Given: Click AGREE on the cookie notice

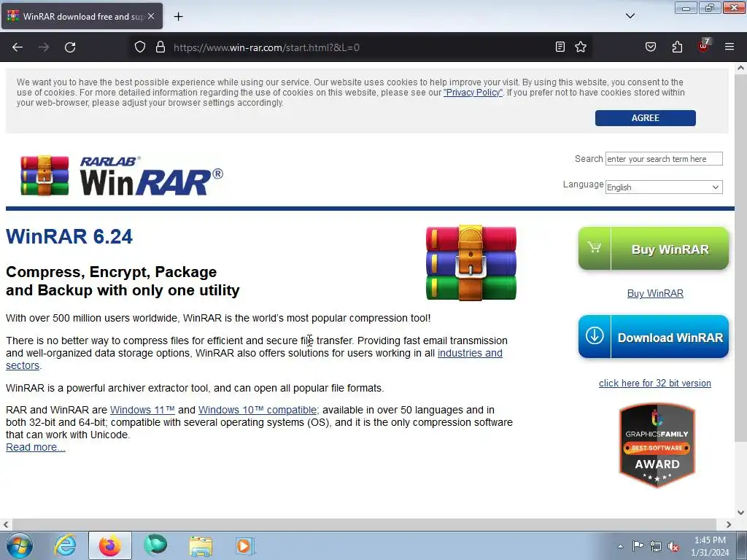Looking at the screenshot, I should point(645,118).
